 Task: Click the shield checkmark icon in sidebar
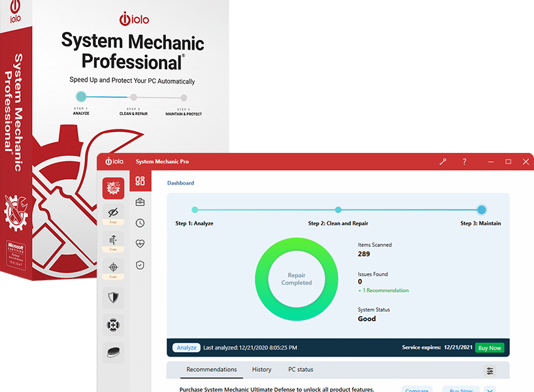click(140, 265)
